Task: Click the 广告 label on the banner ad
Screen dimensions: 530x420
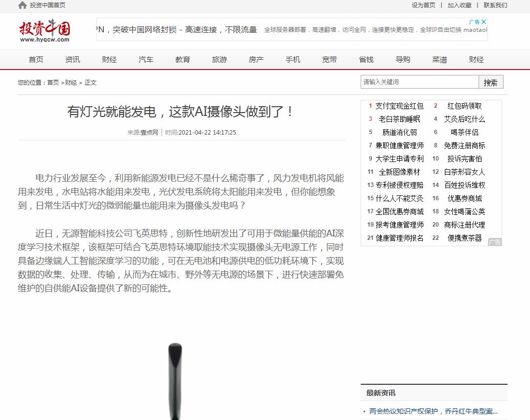Action: click(474, 22)
